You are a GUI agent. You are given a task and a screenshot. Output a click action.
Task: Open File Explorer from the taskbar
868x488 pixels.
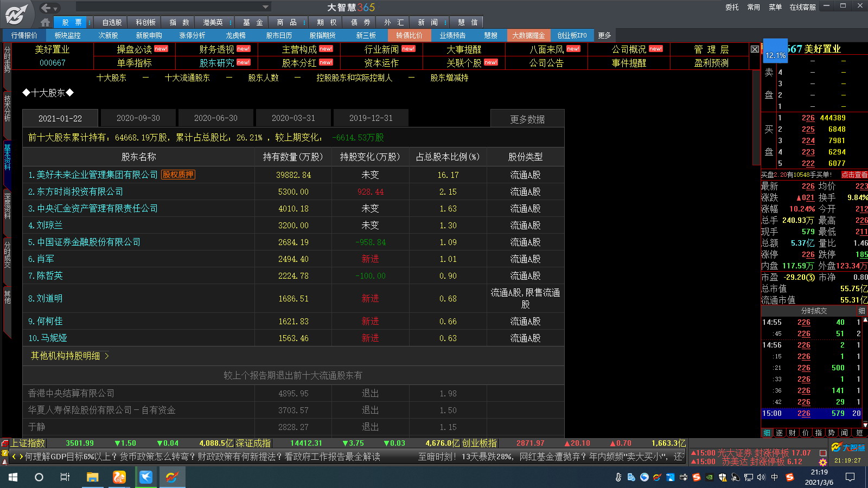pos(92,477)
